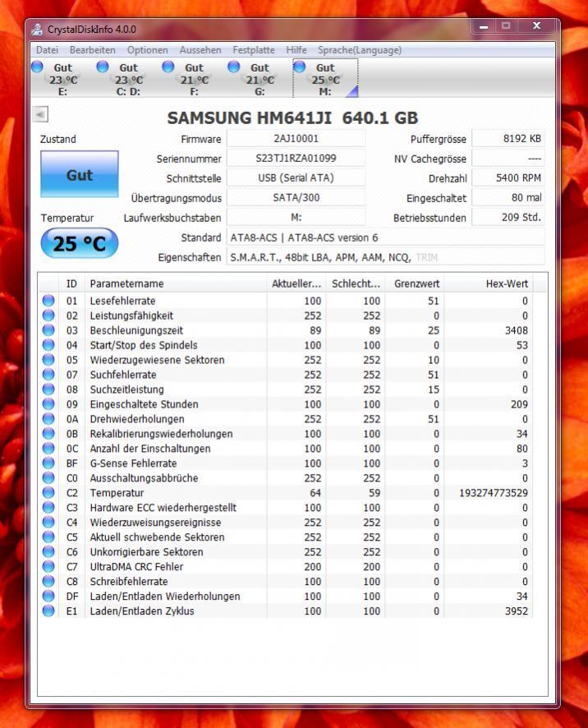
Task: Click the status orb for Laden/Entladen Zyklus
Action: 48,611
